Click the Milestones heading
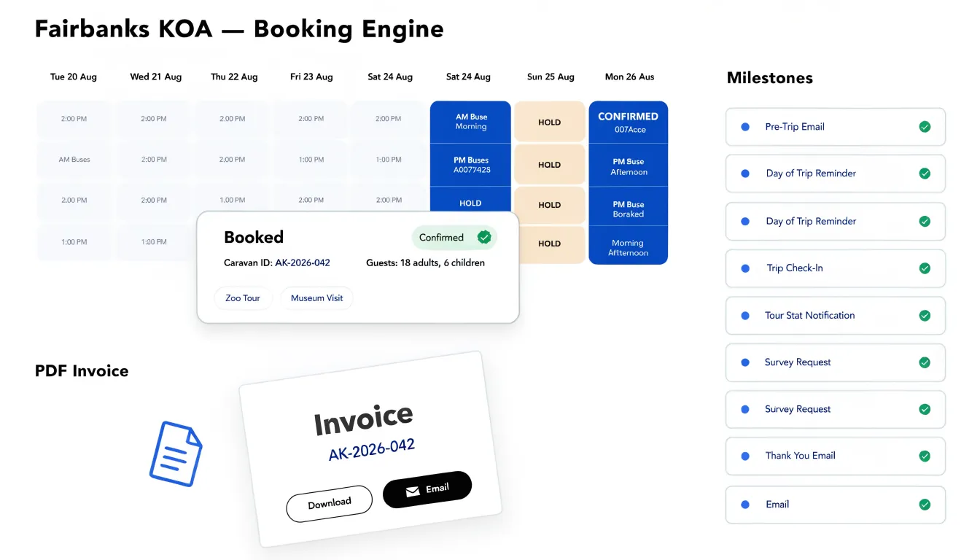The image size is (980, 560). click(770, 78)
